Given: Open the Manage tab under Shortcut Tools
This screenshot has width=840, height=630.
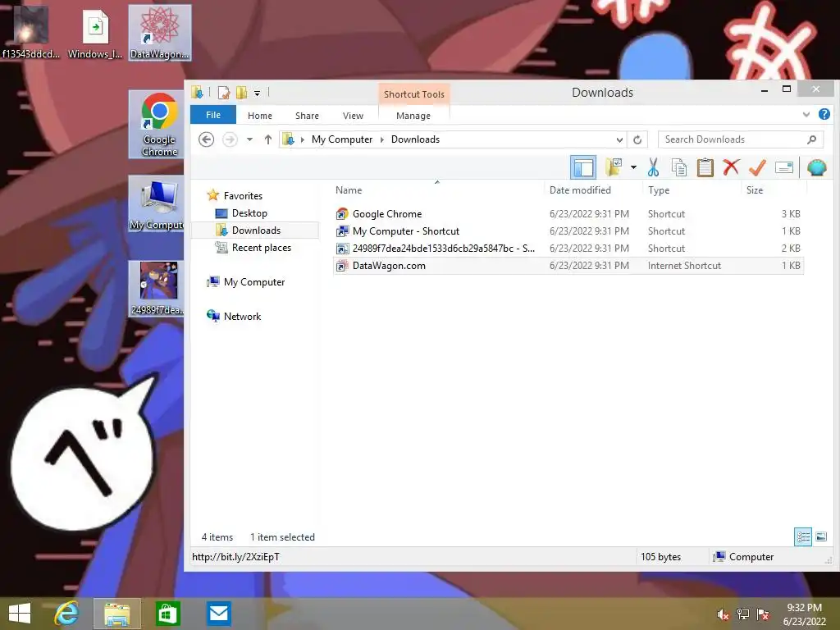Looking at the screenshot, I should tap(413, 116).
